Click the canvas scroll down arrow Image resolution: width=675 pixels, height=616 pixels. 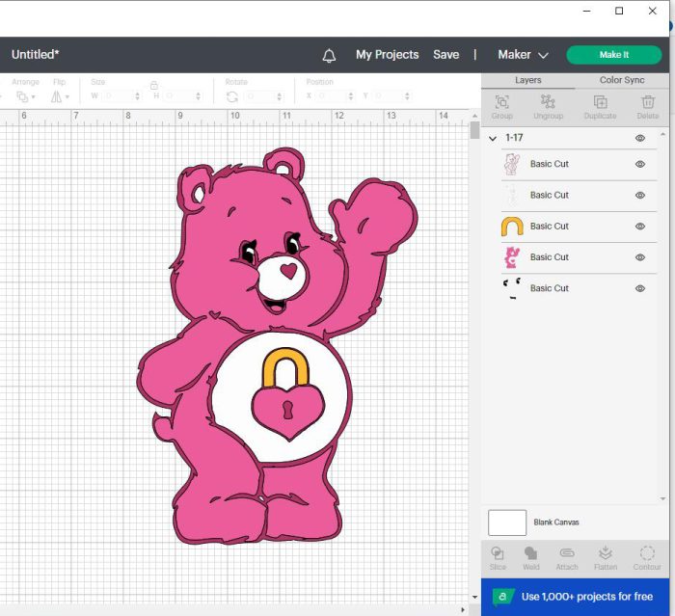(x=474, y=597)
